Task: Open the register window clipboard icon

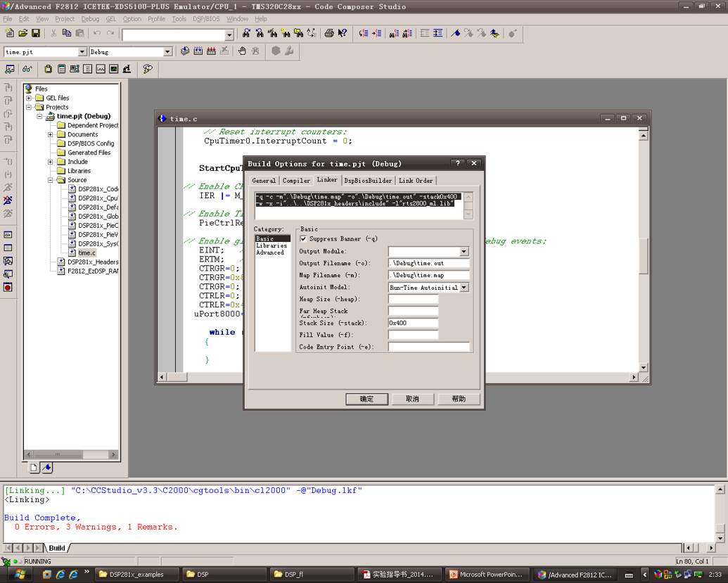Action: tap(49, 69)
